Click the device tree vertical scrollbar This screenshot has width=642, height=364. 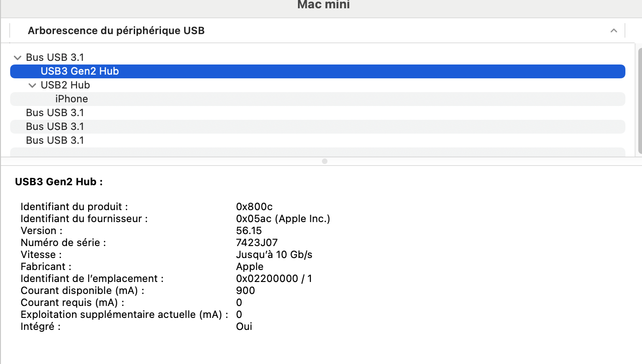click(x=639, y=99)
